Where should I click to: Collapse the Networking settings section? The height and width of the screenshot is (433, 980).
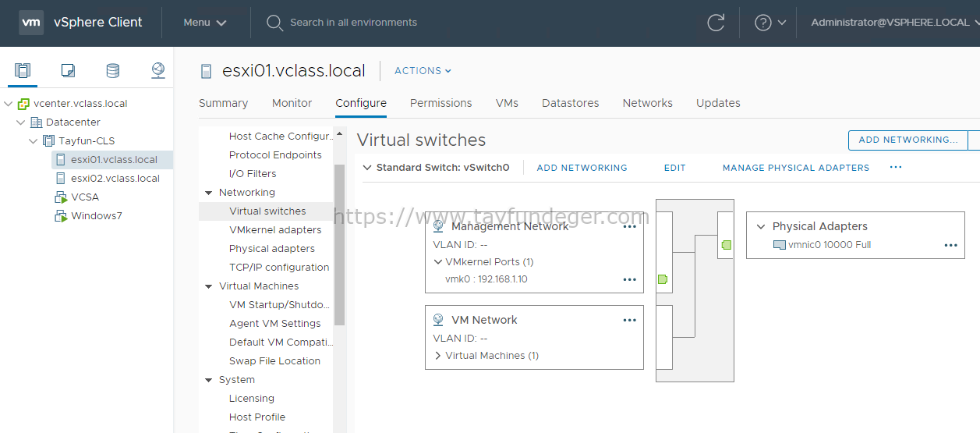[x=209, y=193]
